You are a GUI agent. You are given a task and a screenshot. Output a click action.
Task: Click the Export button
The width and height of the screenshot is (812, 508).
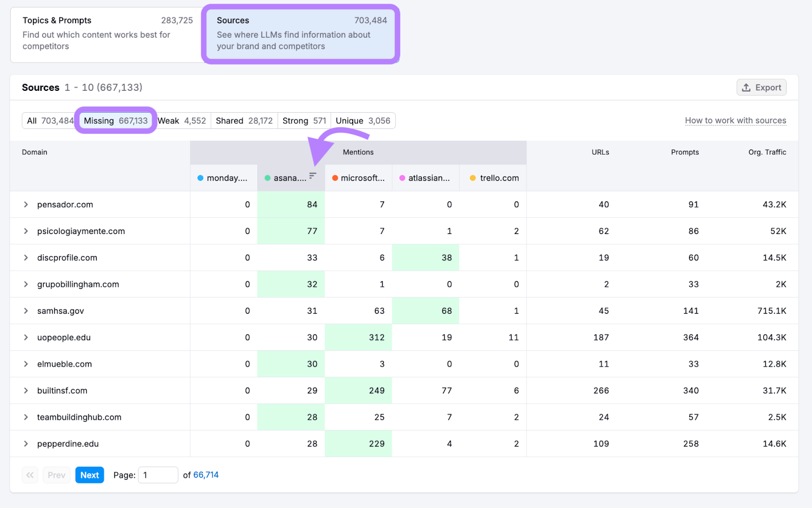761,87
